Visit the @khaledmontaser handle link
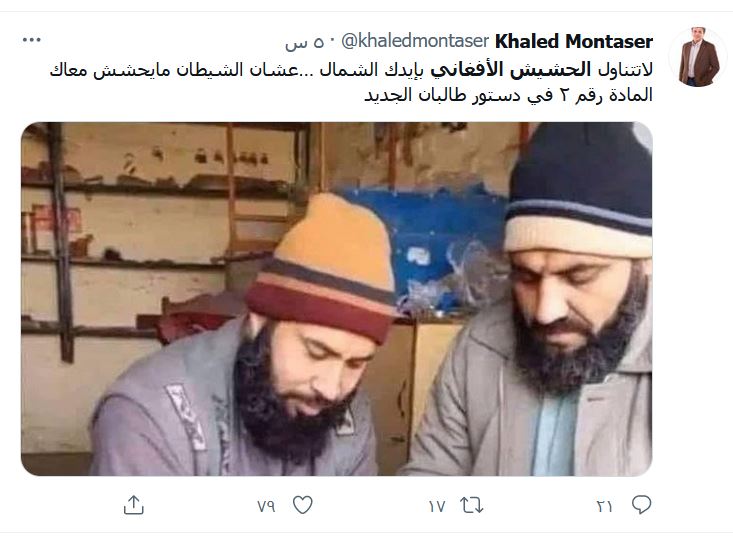Viewport: 733px width, 537px height. click(x=415, y=41)
